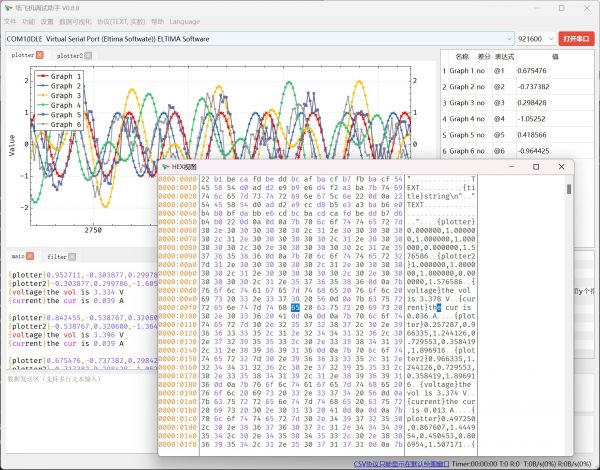Click the paper-plane logo in the HEX window title bar
Screen dimensions: 600x470
point(166,167)
